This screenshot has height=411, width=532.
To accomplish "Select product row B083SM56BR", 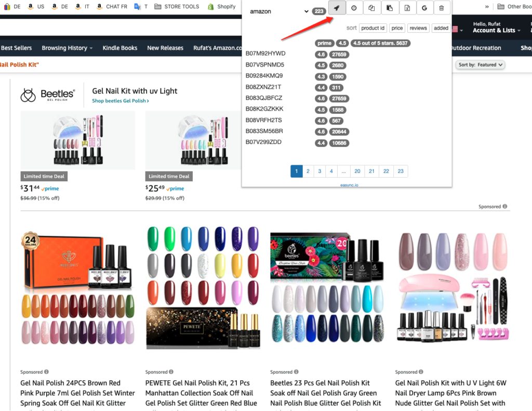I will pos(264,131).
